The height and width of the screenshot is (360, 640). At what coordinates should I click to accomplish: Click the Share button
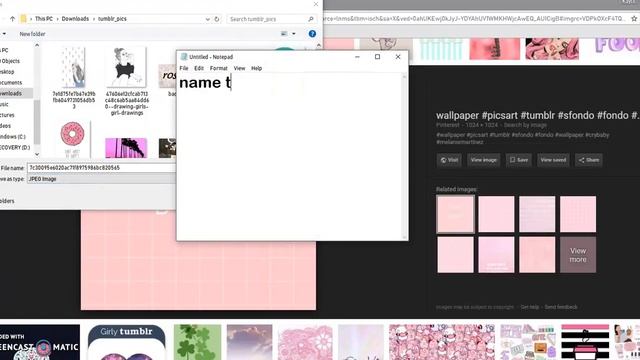(589, 160)
